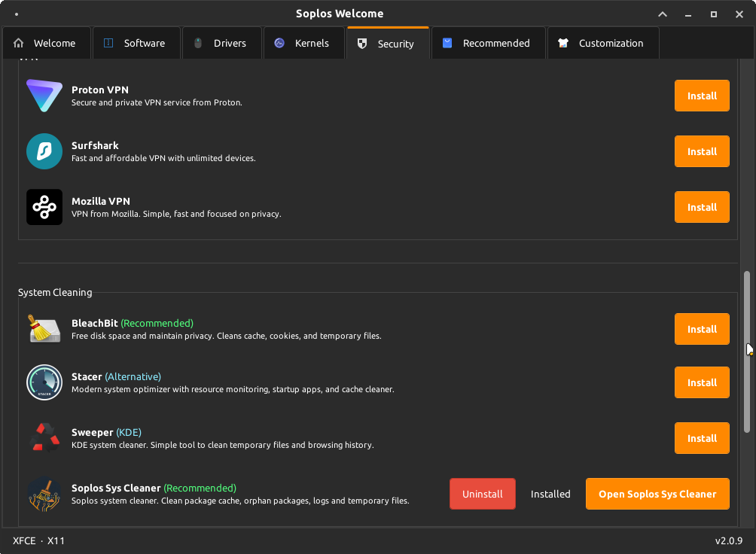The image size is (756, 554).
Task: Click the Proton VPN logo icon
Action: click(44, 96)
